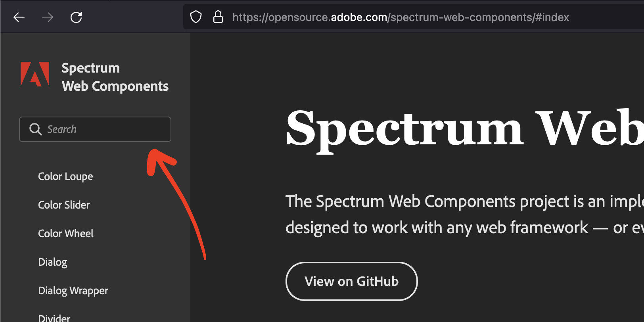This screenshot has height=322, width=644.
Task: Open the Color Wheel component page
Action: [65, 234]
